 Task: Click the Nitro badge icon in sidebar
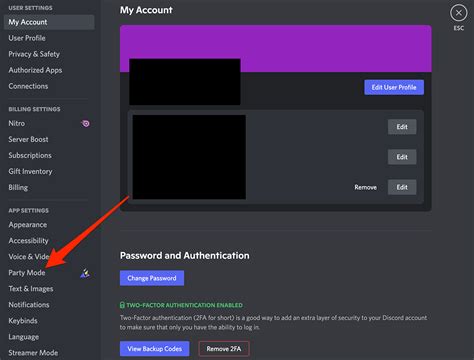[85, 124]
